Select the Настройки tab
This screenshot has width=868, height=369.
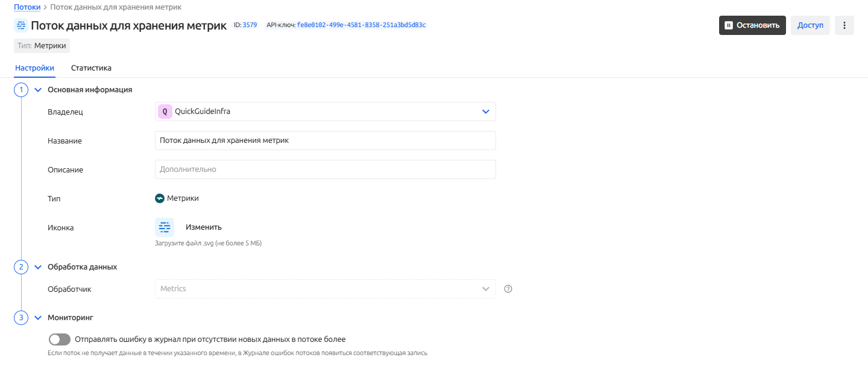34,68
